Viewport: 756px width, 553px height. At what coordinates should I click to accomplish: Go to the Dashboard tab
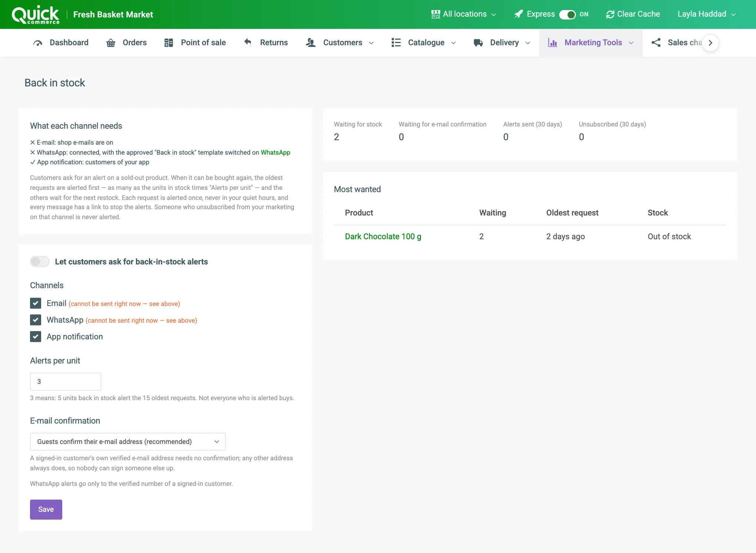(x=61, y=43)
